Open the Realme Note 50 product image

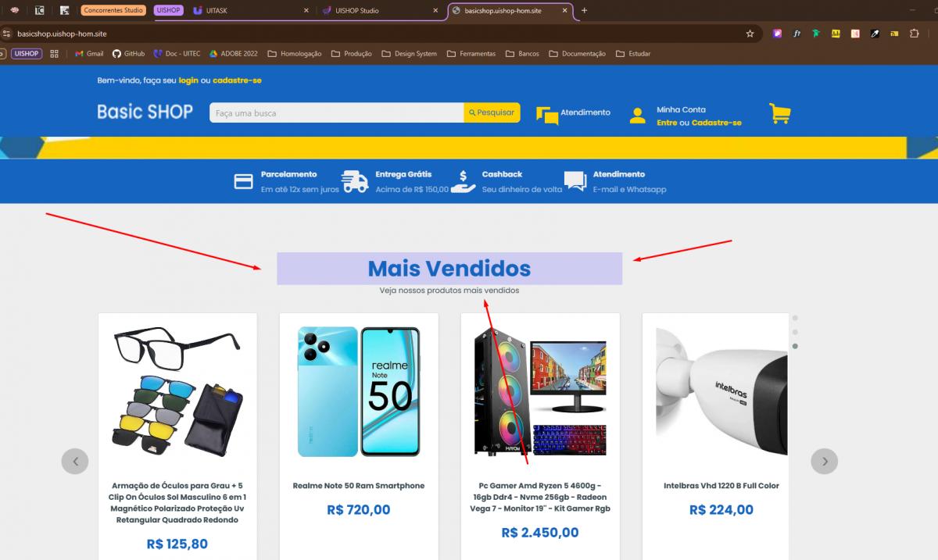click(359, 392)
